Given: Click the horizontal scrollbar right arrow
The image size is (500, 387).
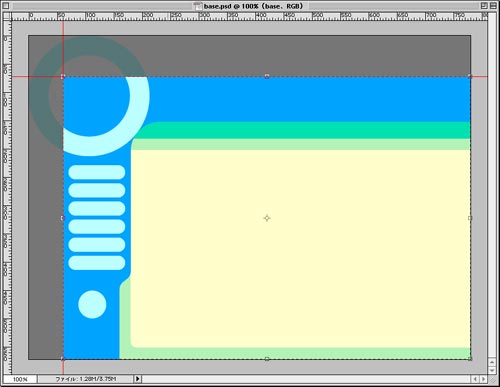Looking at the screenshot, I should pyautogui.click(x=484, y=379).
